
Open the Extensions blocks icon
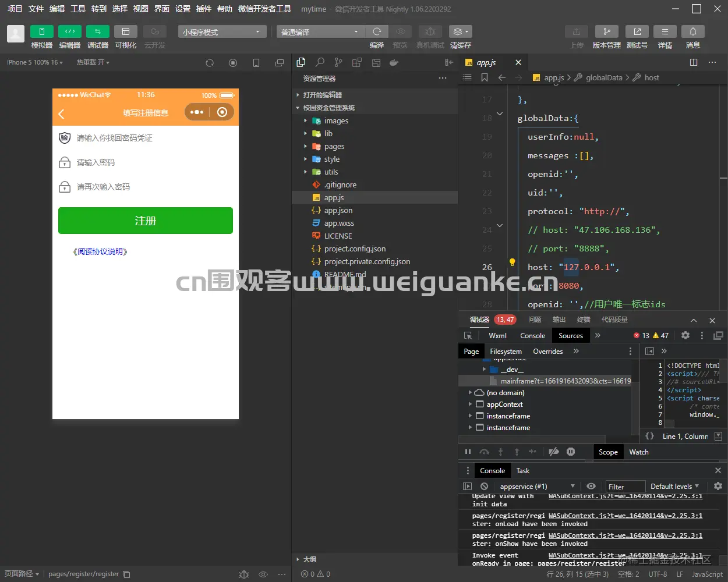pyautogui.click(x=357, y=62)
